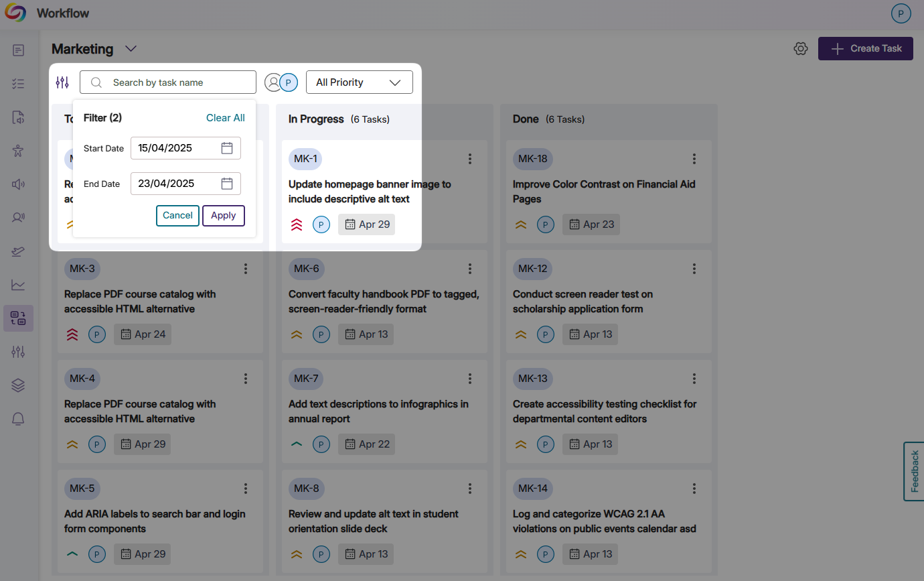This screenshot has height=581, width=924.
Task: Open the three-dot menu on MK-1 card
Action: 470,159
